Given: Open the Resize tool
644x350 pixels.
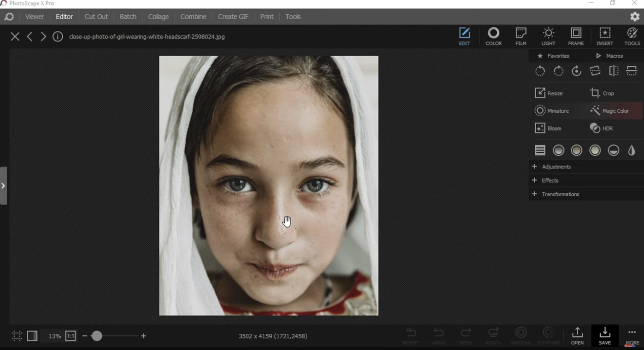Looking at the screenshot, I should [x=549, y=93].
